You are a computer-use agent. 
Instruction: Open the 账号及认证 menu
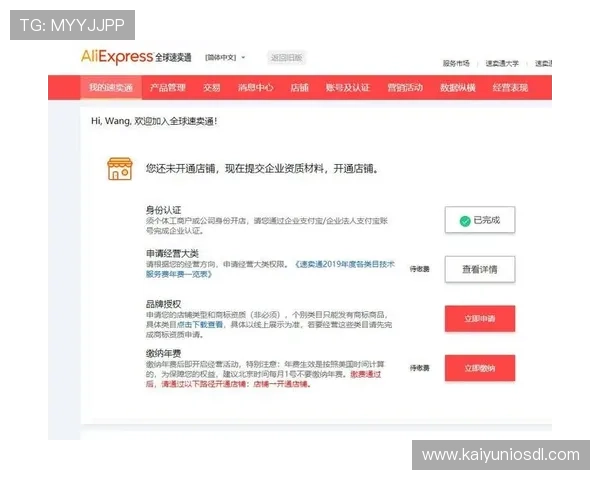[348, 87]
